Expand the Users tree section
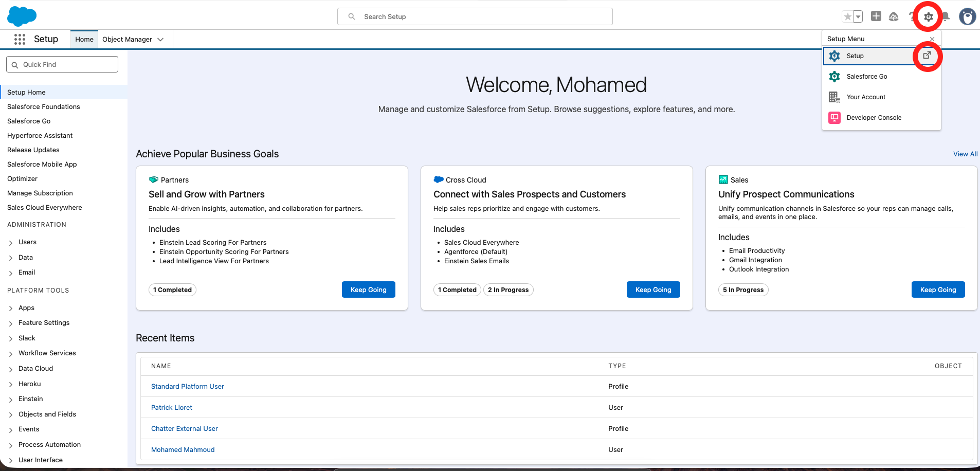Screen dimensions: 980x471 pos(11,243)
